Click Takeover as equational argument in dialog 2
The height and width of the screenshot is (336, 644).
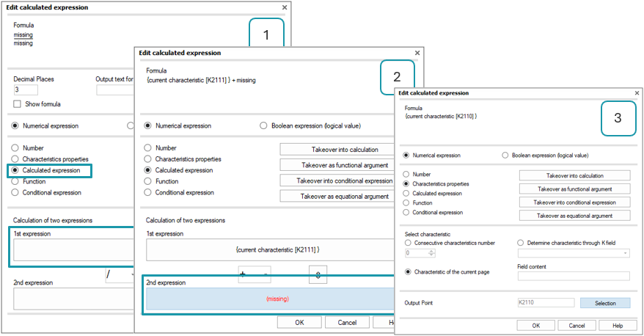point(337,197)
